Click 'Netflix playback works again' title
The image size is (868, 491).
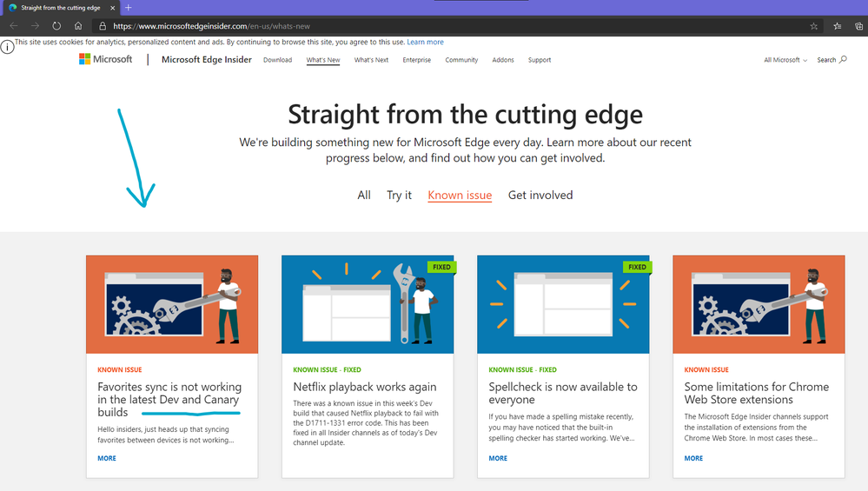(x=365, y=387)
